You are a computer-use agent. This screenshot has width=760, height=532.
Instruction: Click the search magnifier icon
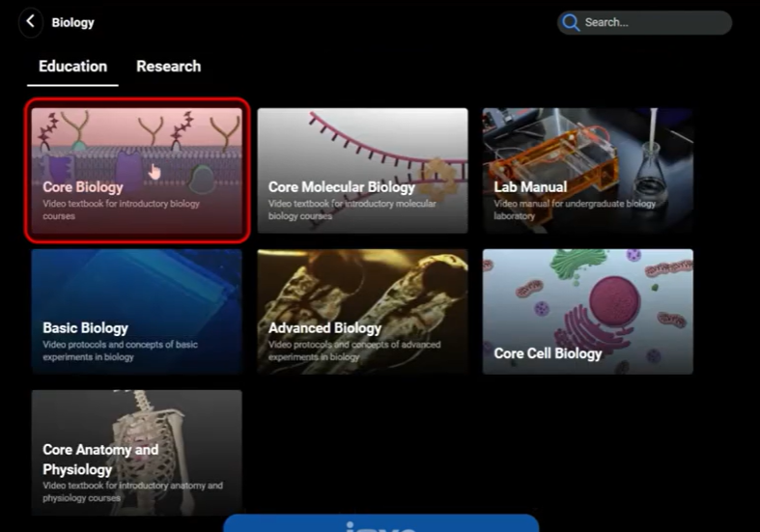point(571,22)
